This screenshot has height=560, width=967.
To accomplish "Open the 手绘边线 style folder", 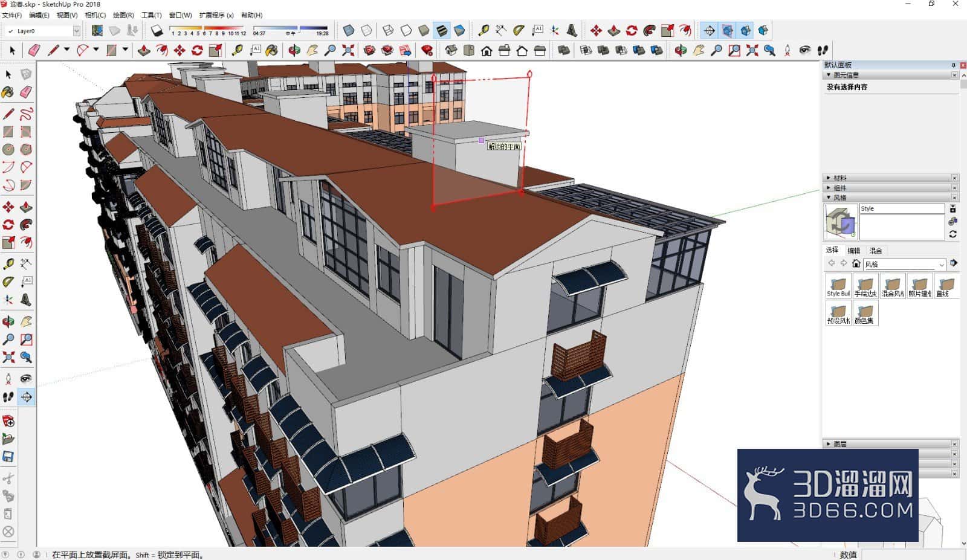I will [x=865, y=286].
